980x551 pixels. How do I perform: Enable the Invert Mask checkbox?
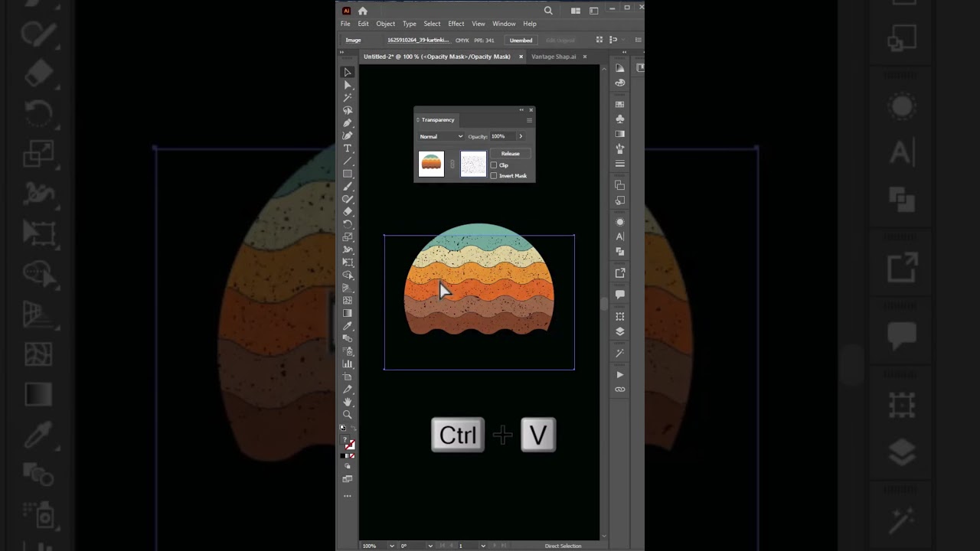tap(494, 176)
